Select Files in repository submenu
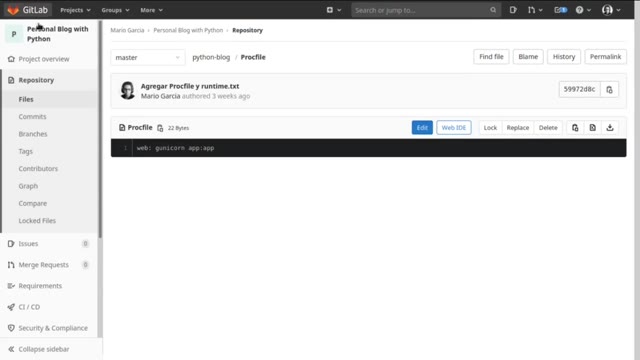This screenshot has height=360, width=640. coord(26,99)
